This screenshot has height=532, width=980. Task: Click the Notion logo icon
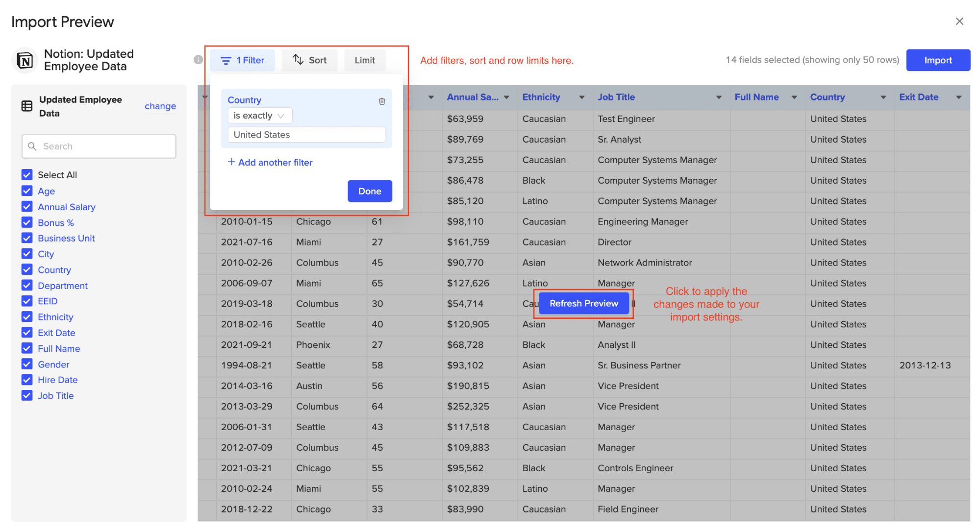pyautogui.click(x=25, y=60)
